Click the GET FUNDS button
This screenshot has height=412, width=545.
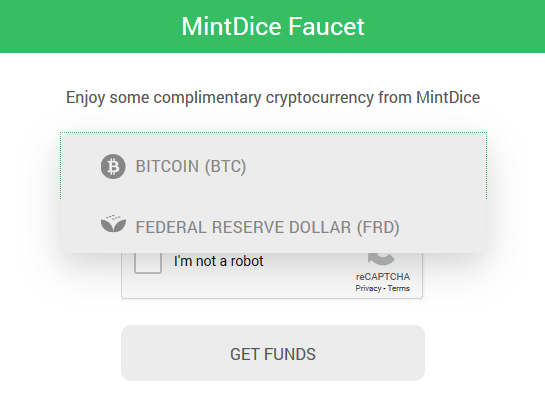tap(273, 353)
